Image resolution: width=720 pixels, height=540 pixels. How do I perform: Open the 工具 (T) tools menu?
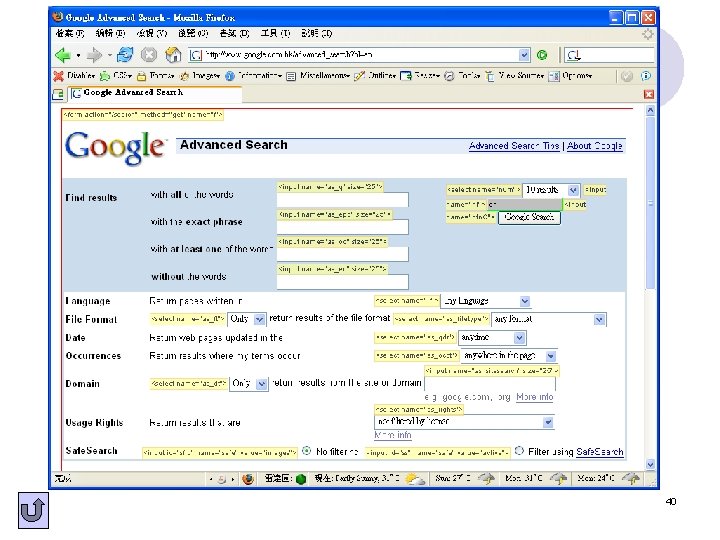276,34
